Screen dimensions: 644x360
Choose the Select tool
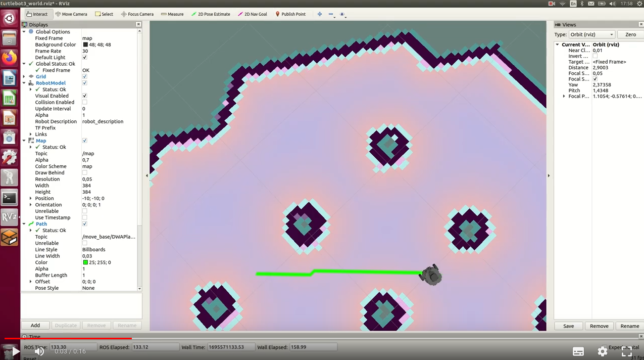coord(104,14)
